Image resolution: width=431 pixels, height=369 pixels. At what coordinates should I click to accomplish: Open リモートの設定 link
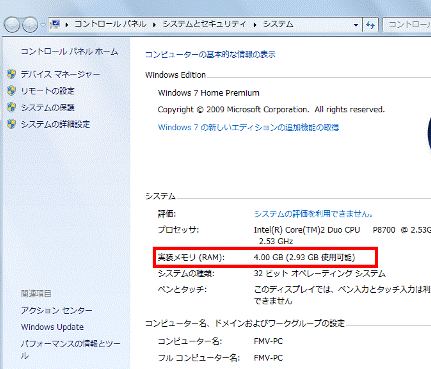pos(48,91)
